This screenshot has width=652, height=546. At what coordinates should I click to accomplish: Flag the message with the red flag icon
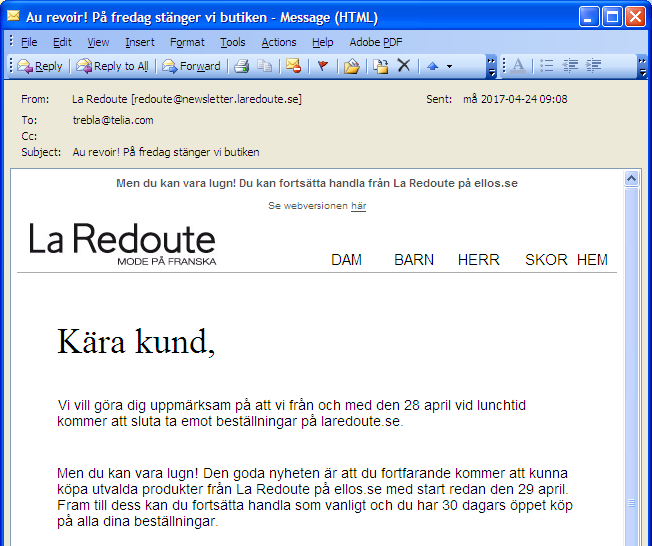[323, 66]
